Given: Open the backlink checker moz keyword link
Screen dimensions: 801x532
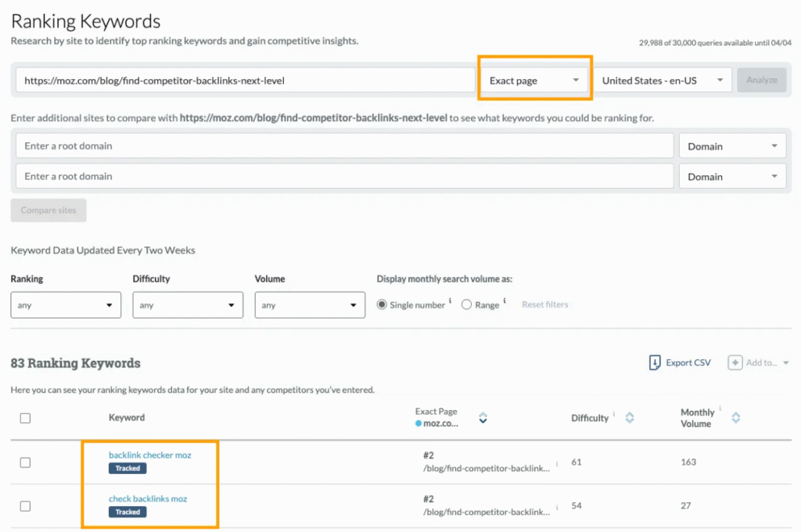Looking at the screenshot, I should [x=149, y=455].
